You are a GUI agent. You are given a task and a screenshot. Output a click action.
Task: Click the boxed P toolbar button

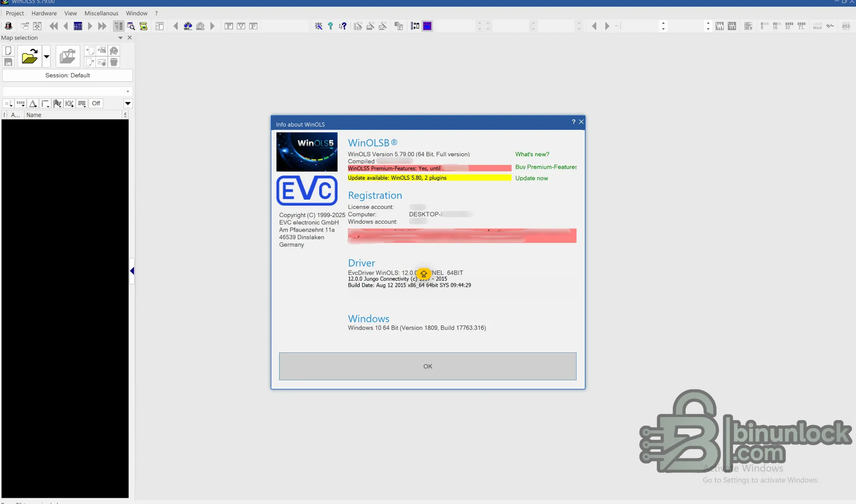(x=253, y=26)
